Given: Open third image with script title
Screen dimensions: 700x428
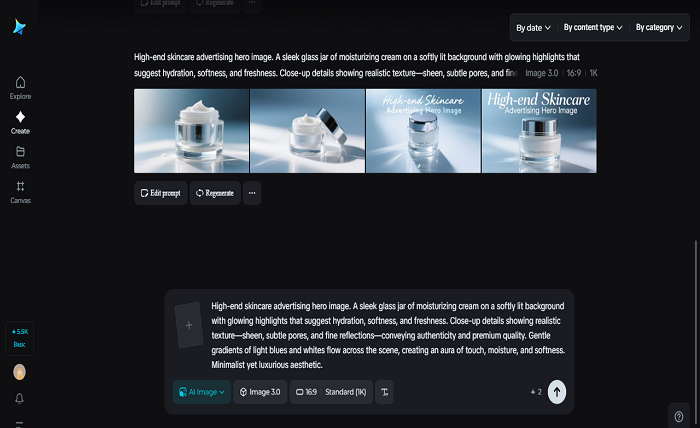Looking at the screenshot, I should 423,131.
